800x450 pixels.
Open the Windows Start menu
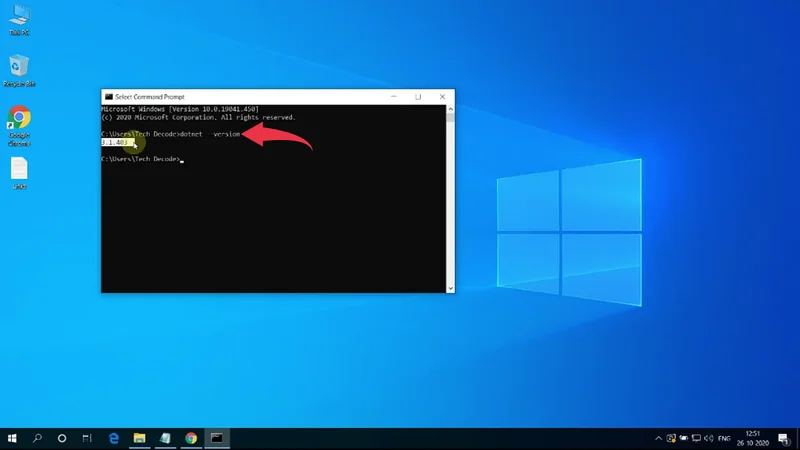(x=13, y=438)
